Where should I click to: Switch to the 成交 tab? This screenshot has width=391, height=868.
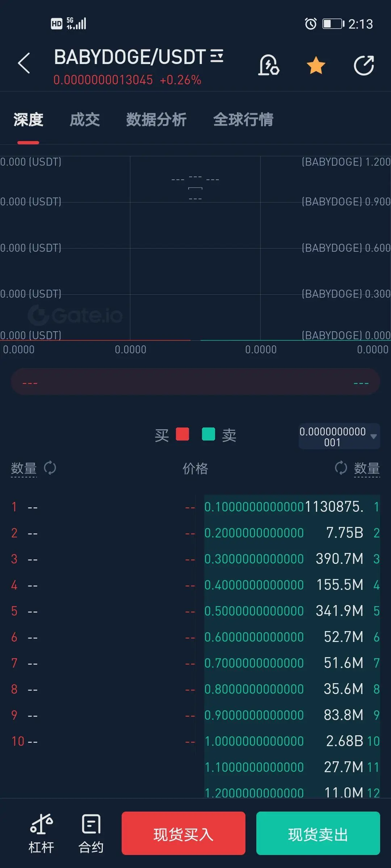[85, 120]
